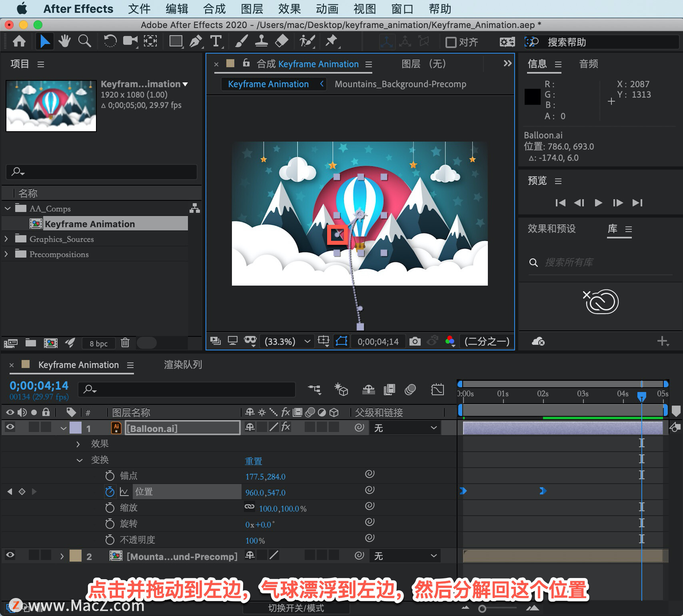Hide the Mountains Background Precomp layer eye
This screenshot has width=683, height=616.
(x=10, y=555)
